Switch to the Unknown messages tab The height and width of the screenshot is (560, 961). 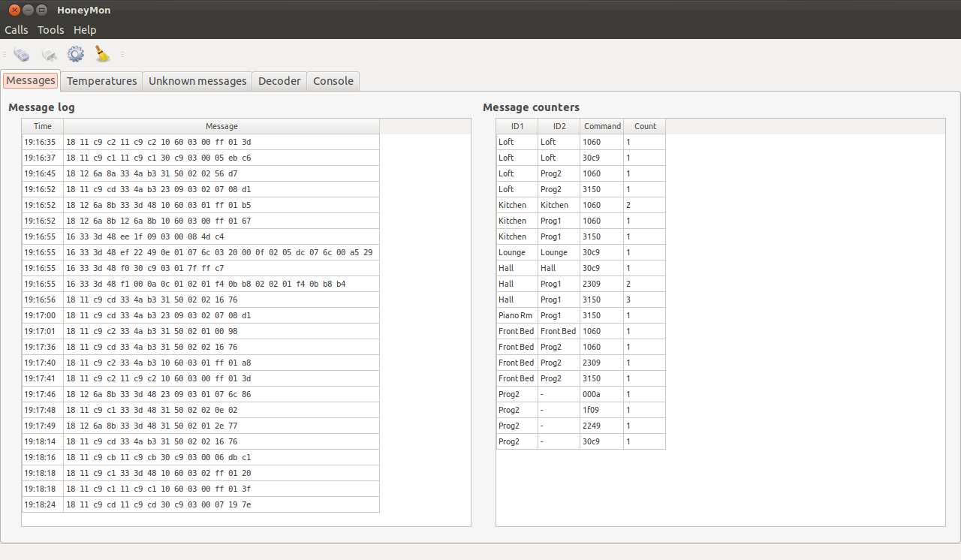click(x=197, y=81)
